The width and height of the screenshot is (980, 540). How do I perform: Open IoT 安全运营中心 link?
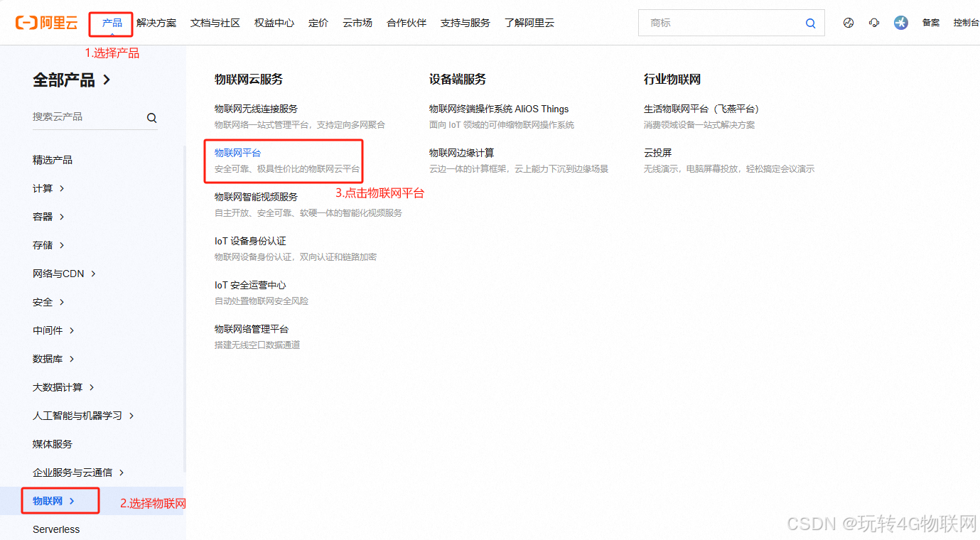point(250,285)
